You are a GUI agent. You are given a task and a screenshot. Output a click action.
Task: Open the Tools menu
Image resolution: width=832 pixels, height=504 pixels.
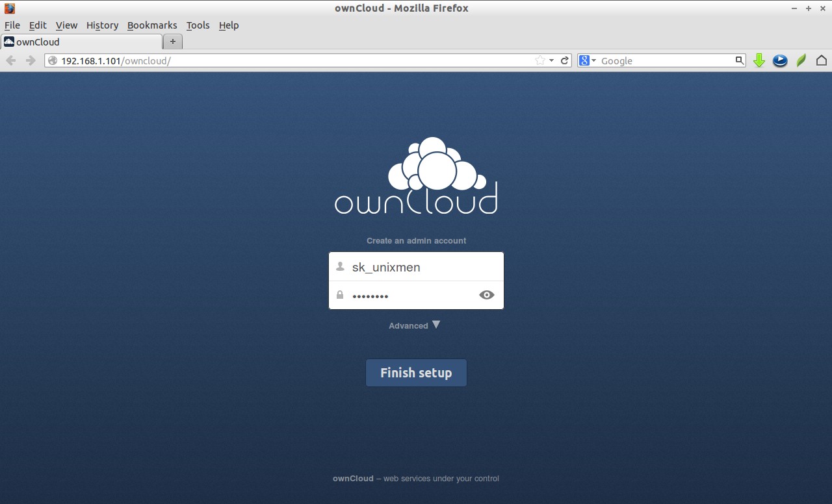coord(198,25)
